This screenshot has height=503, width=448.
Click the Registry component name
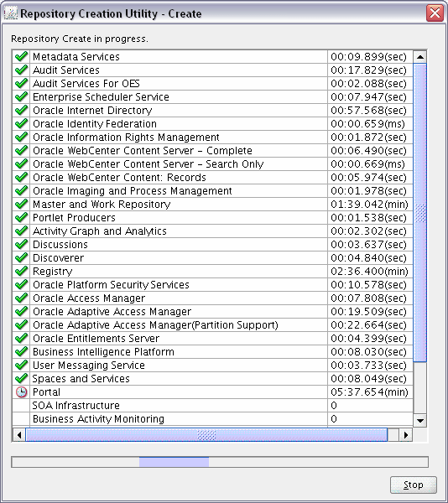pyautogui.click(x=53, y=272)
